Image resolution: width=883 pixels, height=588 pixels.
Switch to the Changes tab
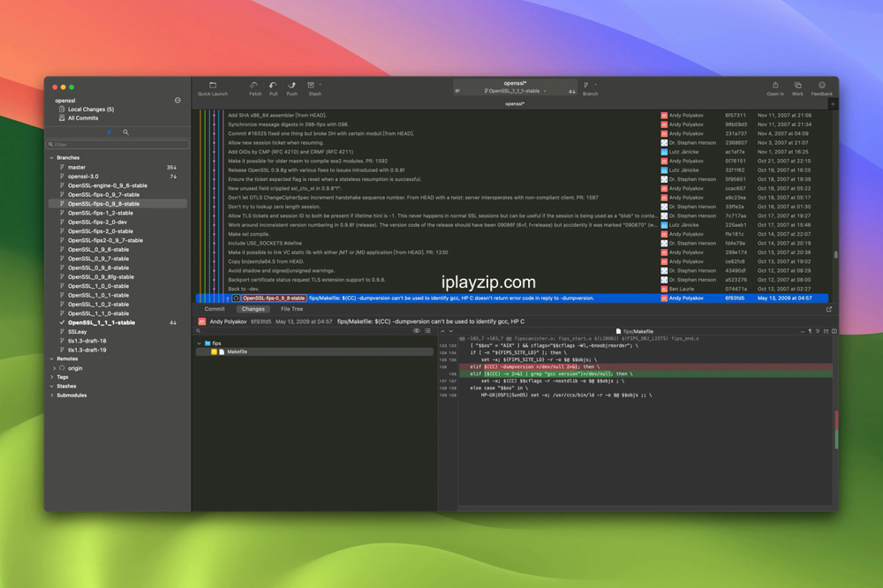pyautogui.click(x=253, y=309)
